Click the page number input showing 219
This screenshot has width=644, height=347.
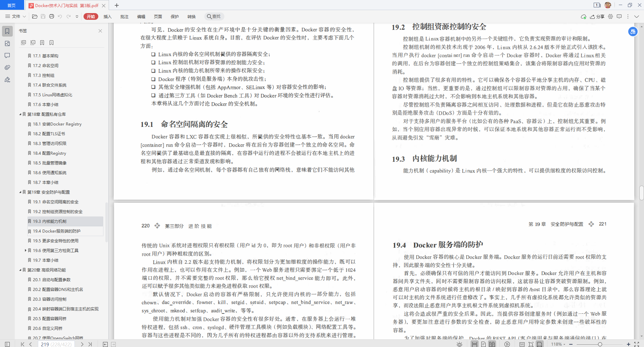45,344
